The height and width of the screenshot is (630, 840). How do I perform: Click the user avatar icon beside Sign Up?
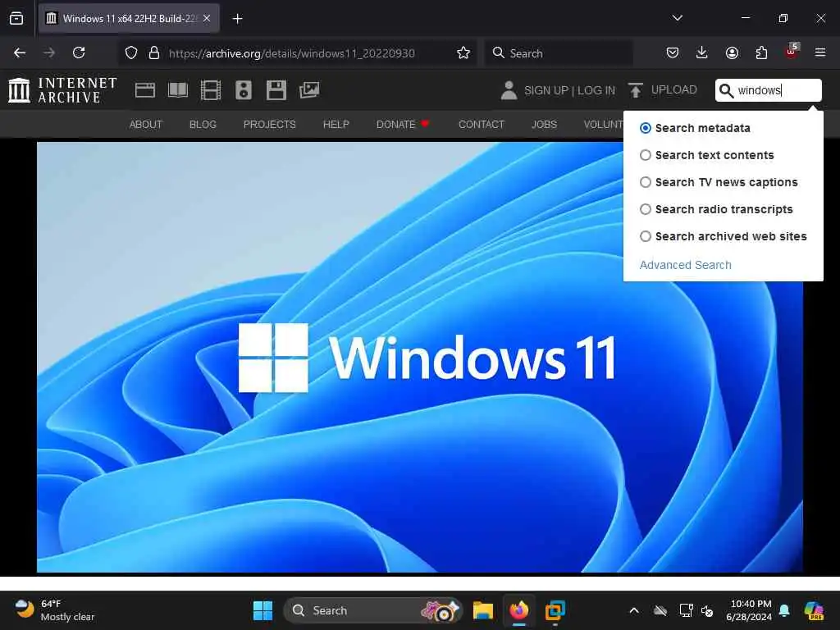point(509,90)
